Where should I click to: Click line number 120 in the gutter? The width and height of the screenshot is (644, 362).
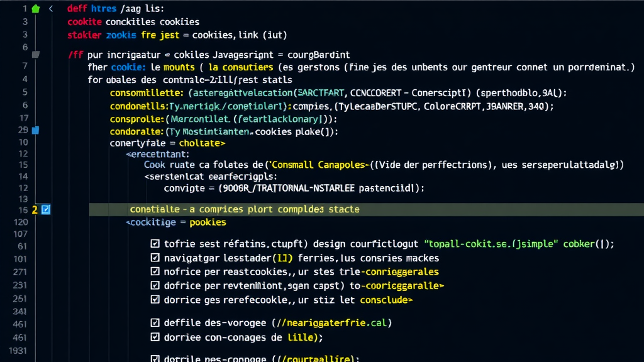point(22,222)
